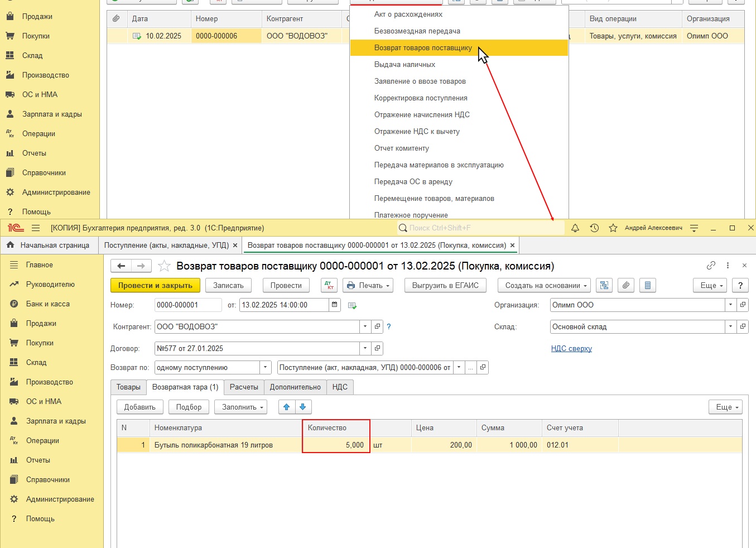756x548 pixels.
Task: Switch to the Расчеты tab
Action: (244, 387)
